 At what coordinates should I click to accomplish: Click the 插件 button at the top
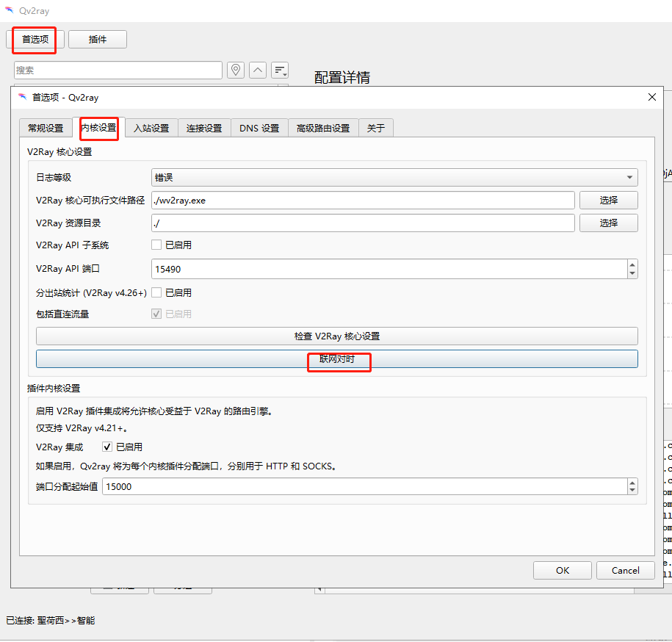tap(98, 39)
